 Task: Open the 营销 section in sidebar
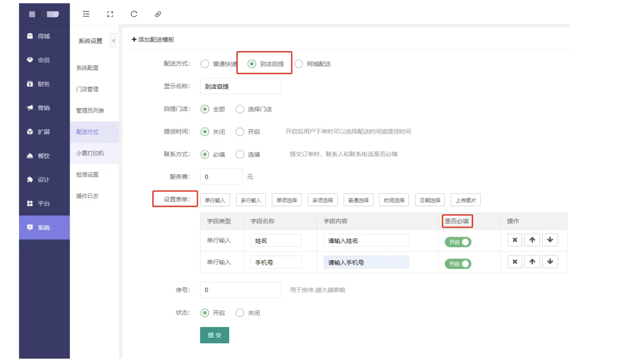[x=44, y=108]
